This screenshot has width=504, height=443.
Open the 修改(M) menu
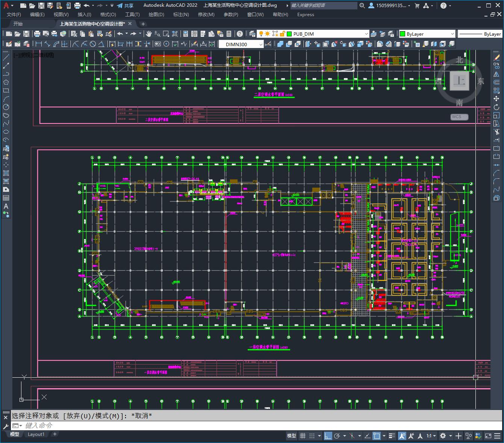click(x=206, y=15)
